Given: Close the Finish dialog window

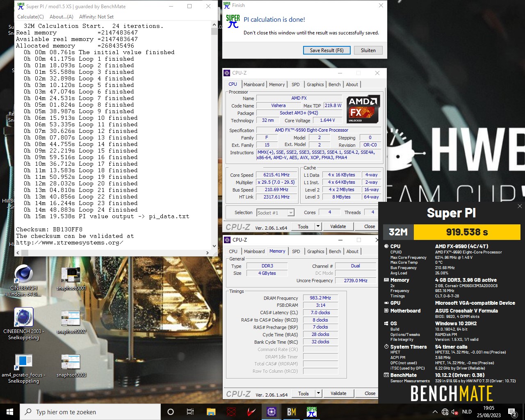Looking at the screenshot, I should [x=381, y=5].
